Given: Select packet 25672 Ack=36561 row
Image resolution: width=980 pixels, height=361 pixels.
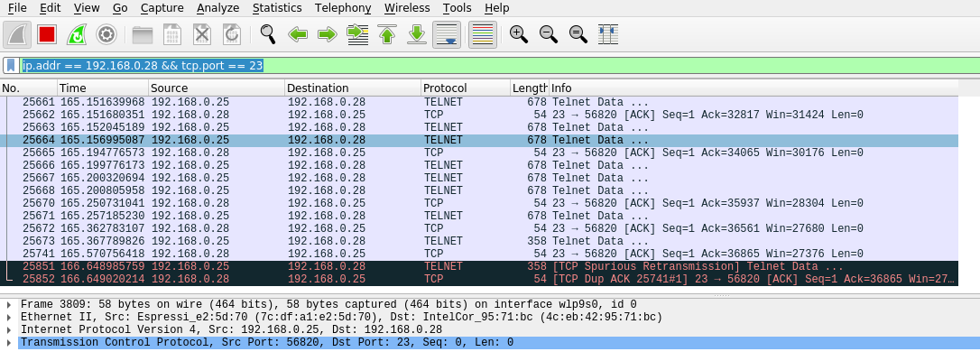Looking at the screenshot, I should pos(479,228).
